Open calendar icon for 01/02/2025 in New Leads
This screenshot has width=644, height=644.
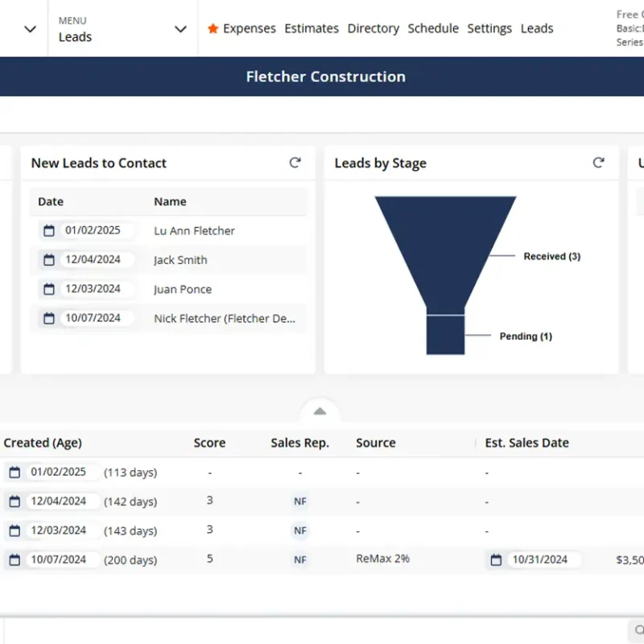[x=49, y=230]
